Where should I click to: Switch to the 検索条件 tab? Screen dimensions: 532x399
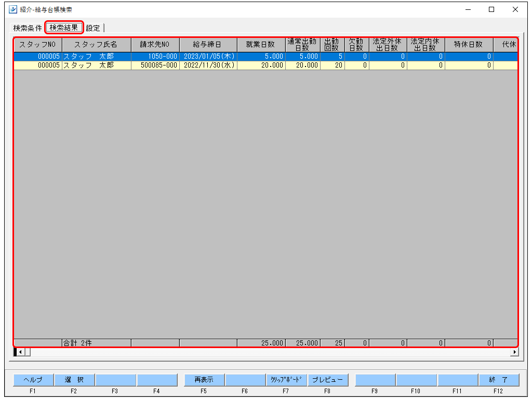(x=28, y=28)
